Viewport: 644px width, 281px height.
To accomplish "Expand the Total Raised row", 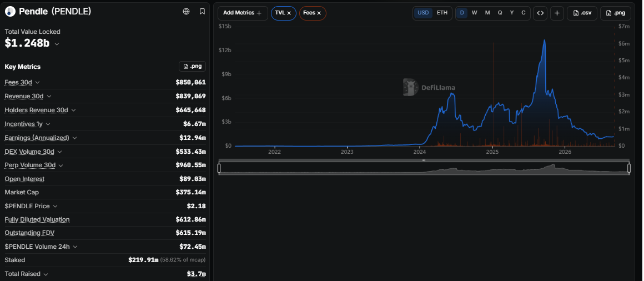I will (x=46, y=274).
